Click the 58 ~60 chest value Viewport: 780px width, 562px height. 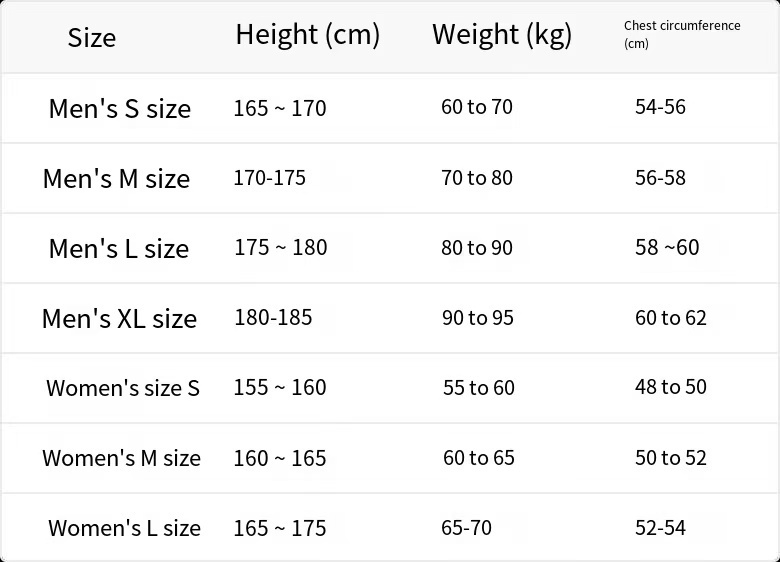667,248
